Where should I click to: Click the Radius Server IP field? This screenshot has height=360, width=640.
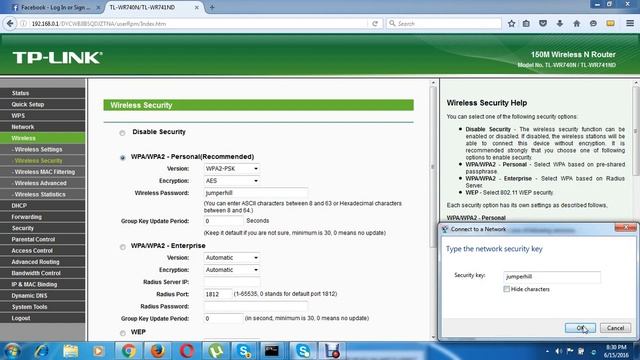click(x=231, y=282)
